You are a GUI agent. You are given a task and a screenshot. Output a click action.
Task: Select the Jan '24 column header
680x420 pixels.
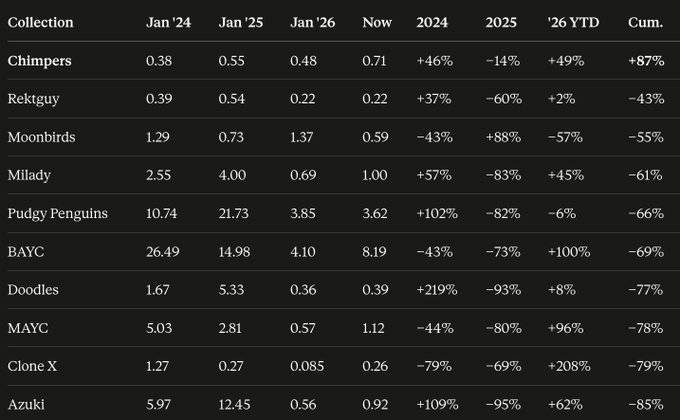pos(168,23)
